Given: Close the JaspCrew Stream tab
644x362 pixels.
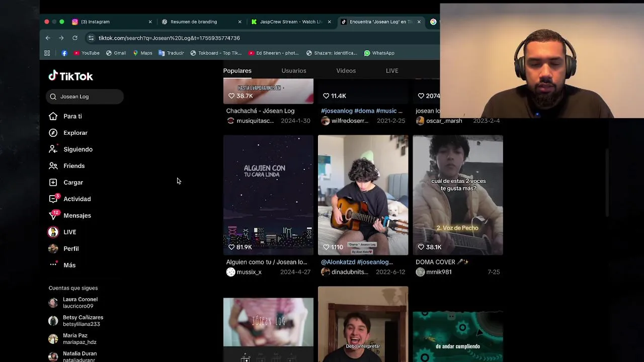Looking at the screenshot, I should point(329,22).
